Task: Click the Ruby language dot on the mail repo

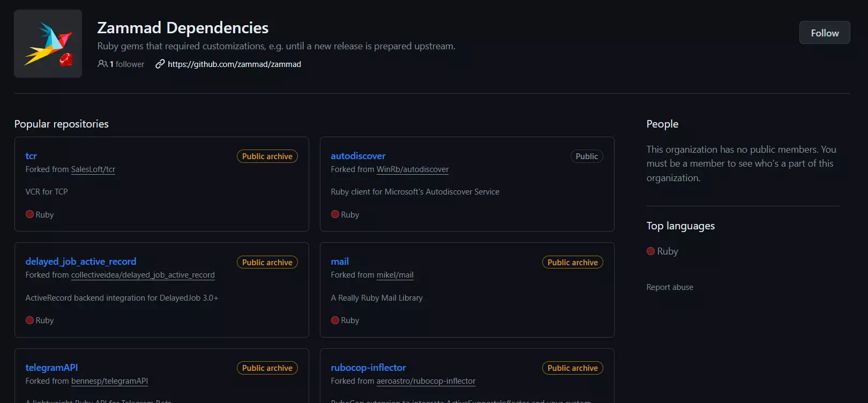Action: pos(335,320)
